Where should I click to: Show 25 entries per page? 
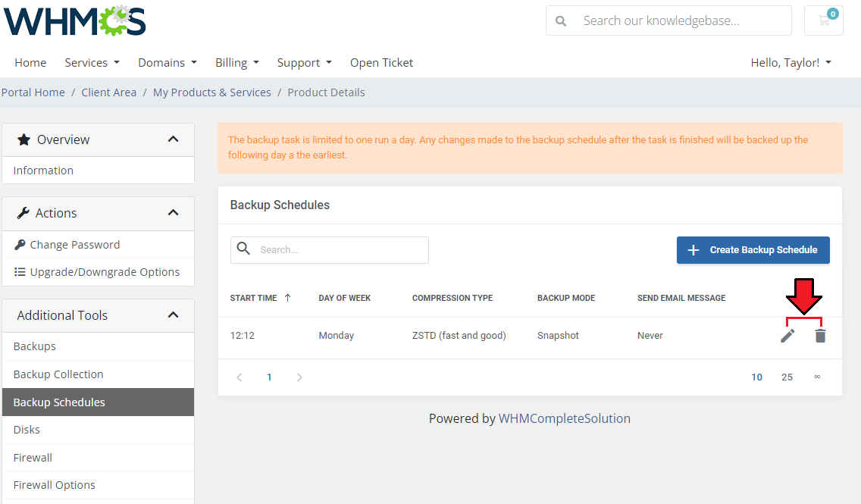[x=787, y=377]
